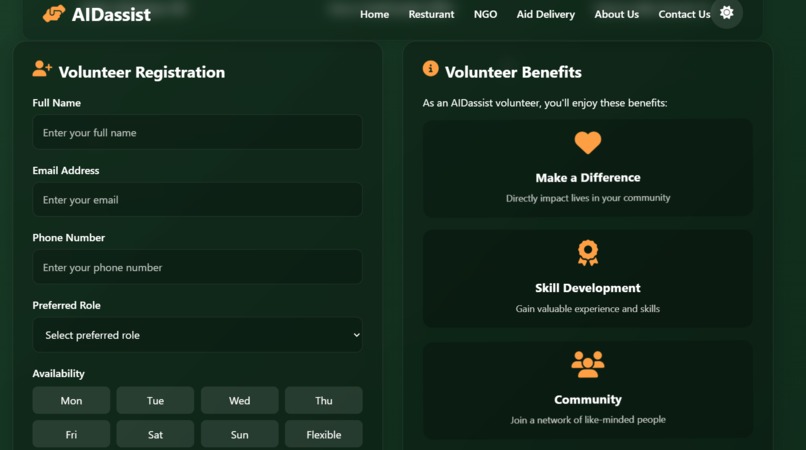Viewport: 806px width, 450px height.
Task: Toggle Wed availability
Action: pos(240,401)
